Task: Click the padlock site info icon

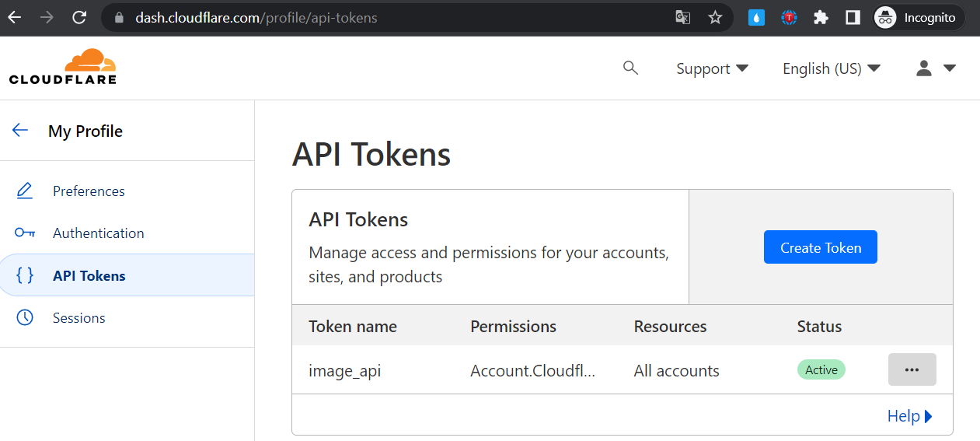Action: [119, 18]
